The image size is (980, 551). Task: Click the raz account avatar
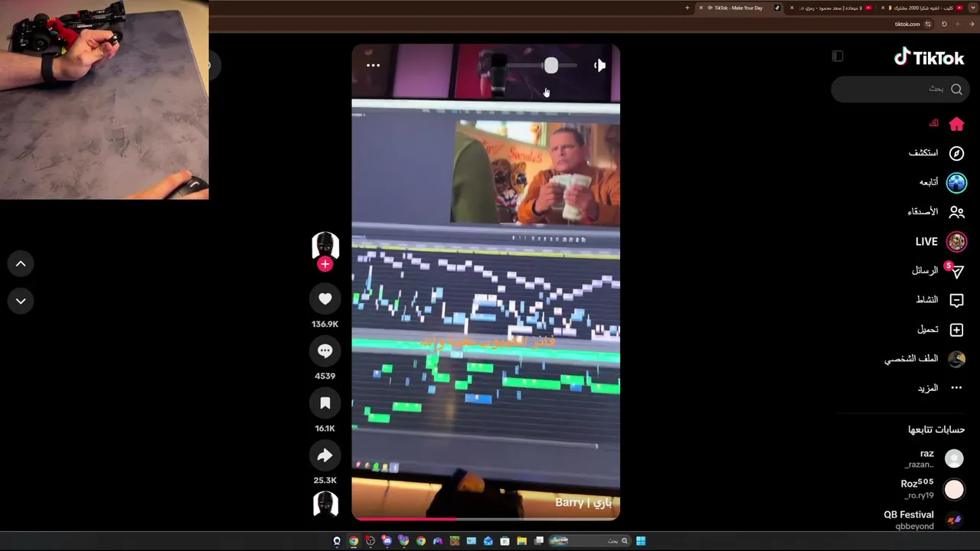pos(954,459)
